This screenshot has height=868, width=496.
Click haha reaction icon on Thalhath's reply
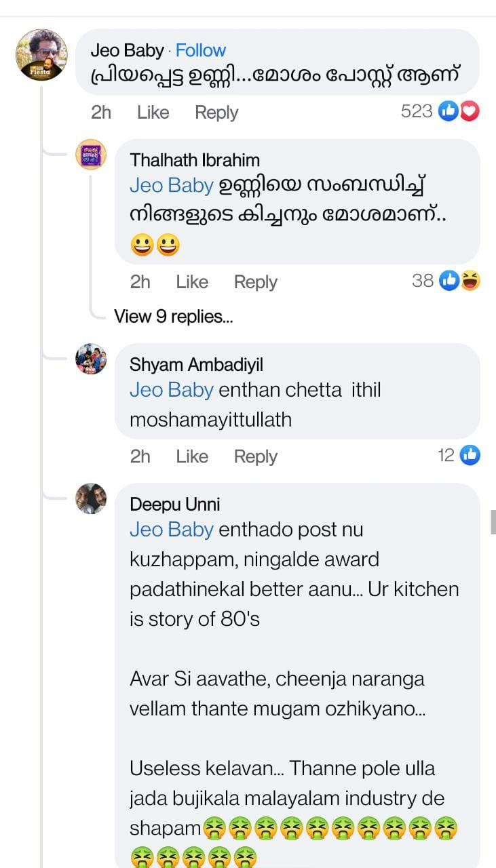470,280
